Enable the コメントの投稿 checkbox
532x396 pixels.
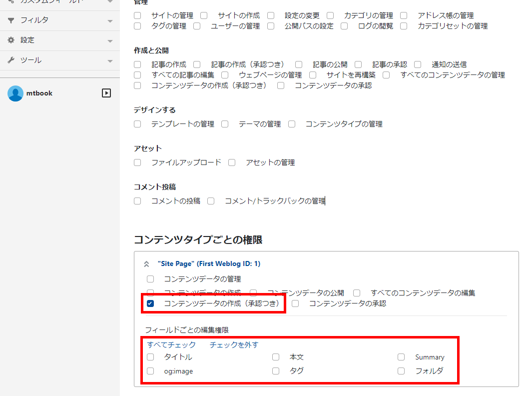click(x=137, y=201)
